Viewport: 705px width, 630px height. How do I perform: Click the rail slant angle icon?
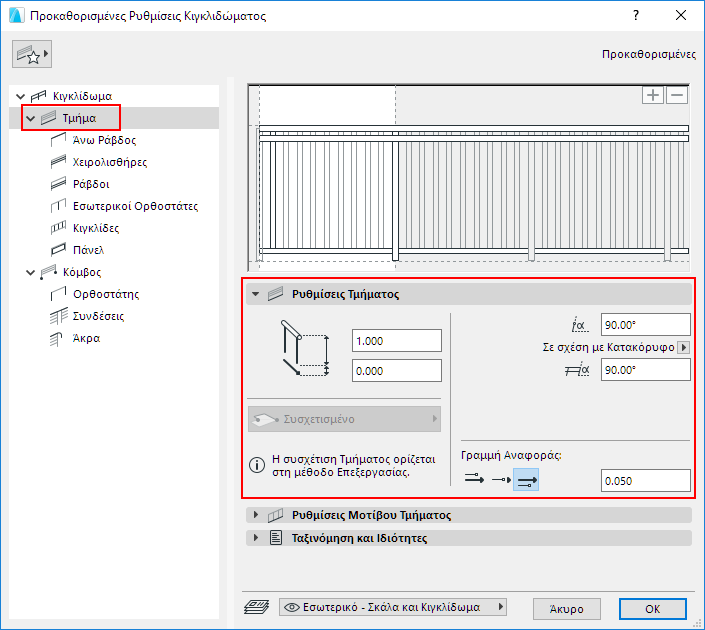[577, 370]
